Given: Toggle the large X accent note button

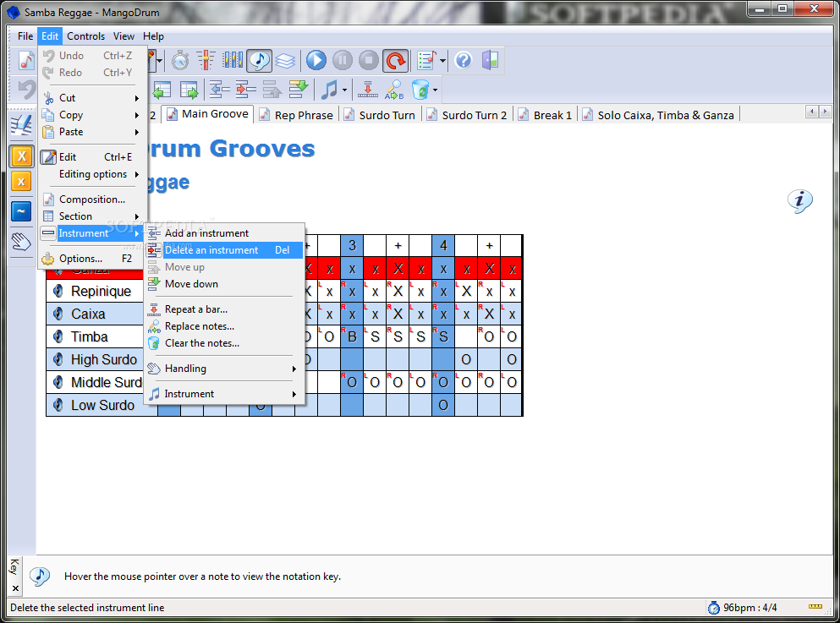Looking at the screenshot, I should (x=21, y=156).
